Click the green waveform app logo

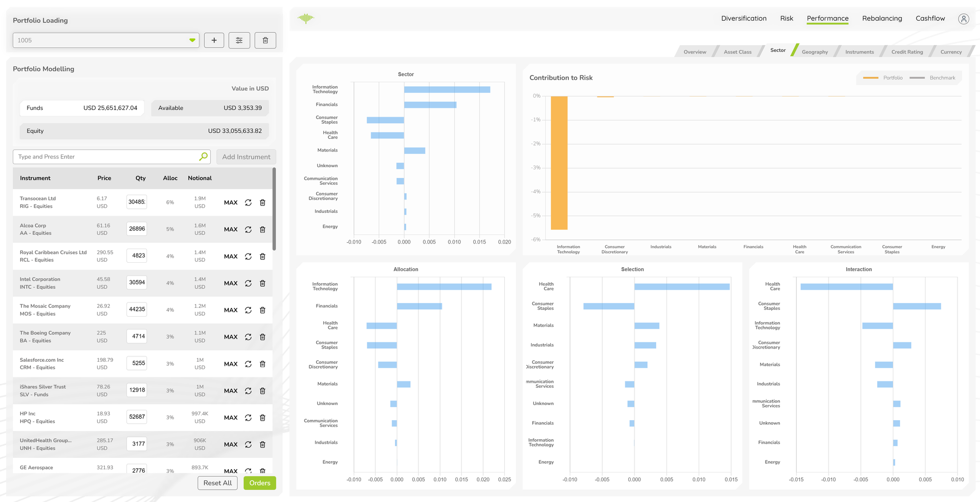coord(306,18)
